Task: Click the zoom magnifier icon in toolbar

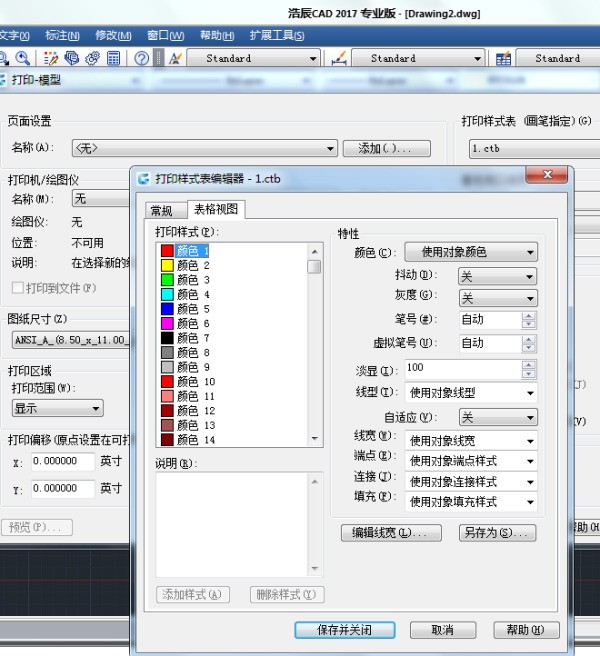Action: click(22, 58)
